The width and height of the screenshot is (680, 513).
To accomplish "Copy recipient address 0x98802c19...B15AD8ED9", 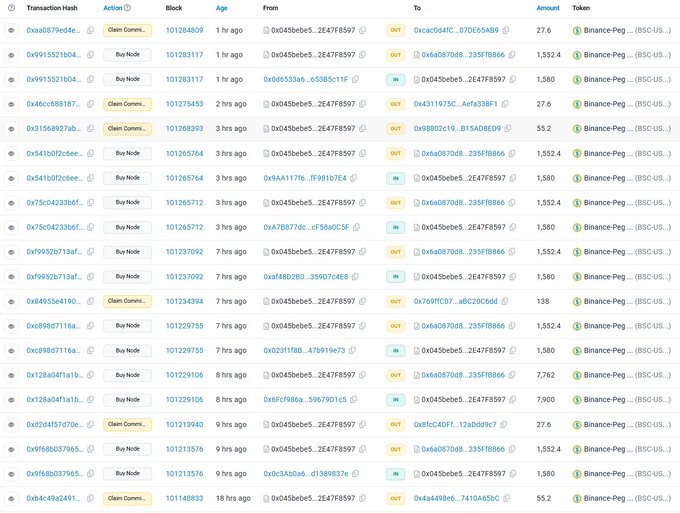I will [508, 129].
